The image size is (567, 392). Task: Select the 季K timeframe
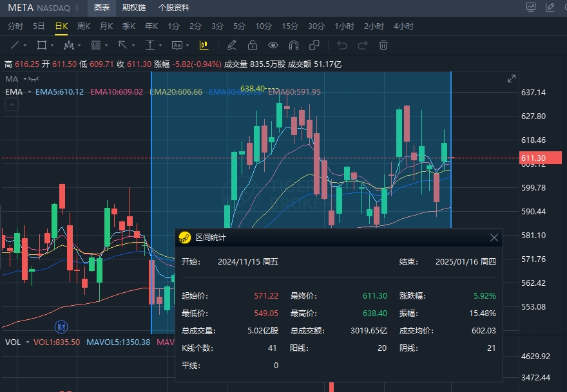click(129, 26)
